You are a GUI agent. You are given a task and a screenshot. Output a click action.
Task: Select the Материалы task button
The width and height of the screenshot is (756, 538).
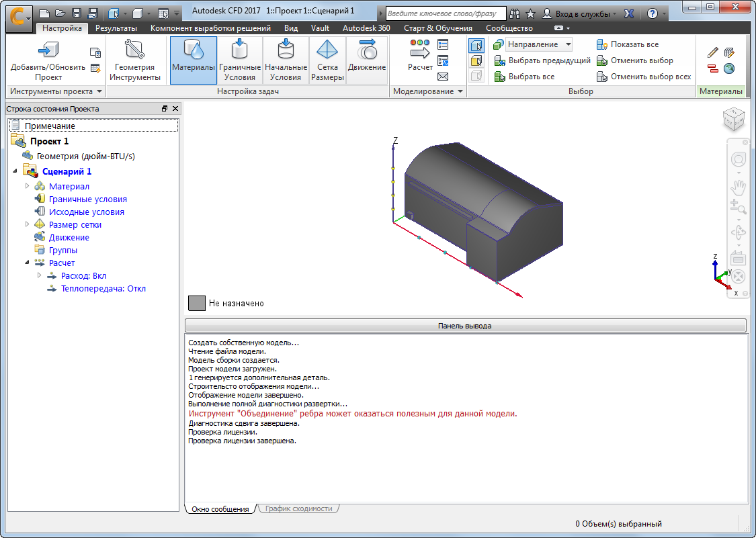pyautogui.click(x=194, y=60)
